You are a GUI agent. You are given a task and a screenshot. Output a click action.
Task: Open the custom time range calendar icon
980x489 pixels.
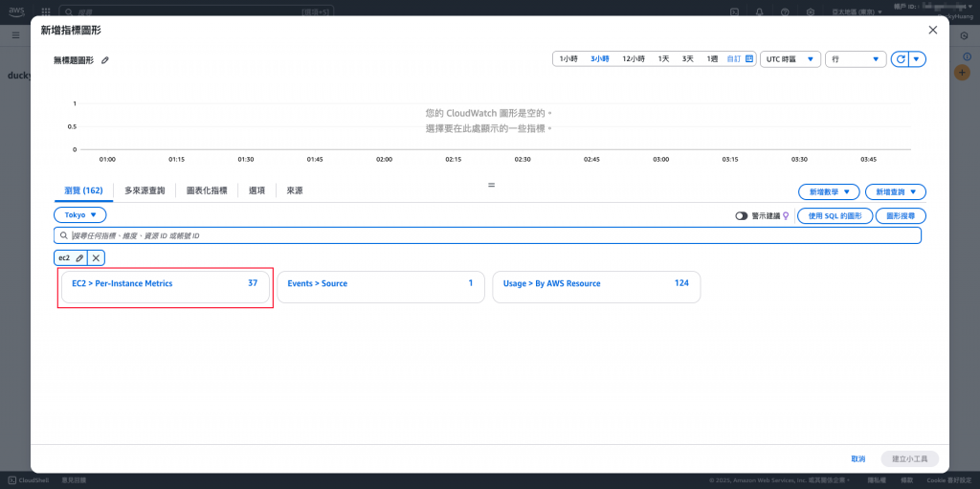[x=749, y=58]
